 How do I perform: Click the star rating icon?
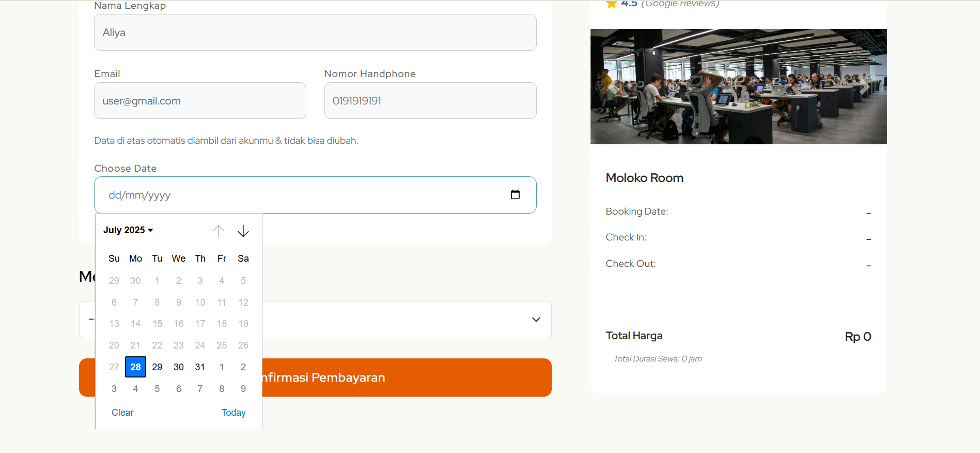coord(612,4)
